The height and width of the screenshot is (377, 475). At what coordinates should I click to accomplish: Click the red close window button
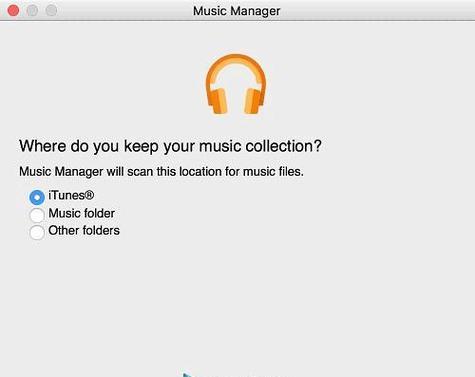[x=13, y=10]
